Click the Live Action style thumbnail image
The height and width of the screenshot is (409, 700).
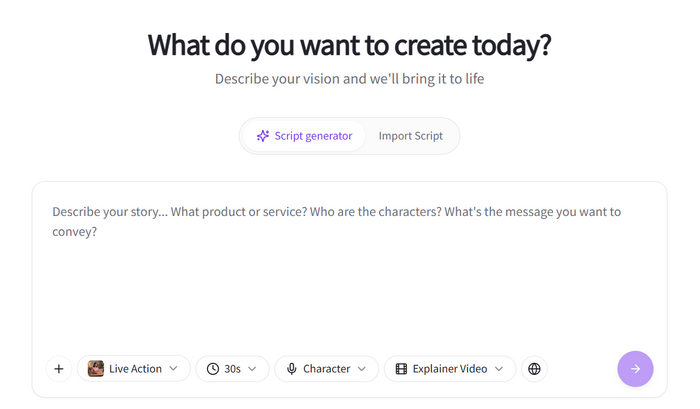pos(96,369)
